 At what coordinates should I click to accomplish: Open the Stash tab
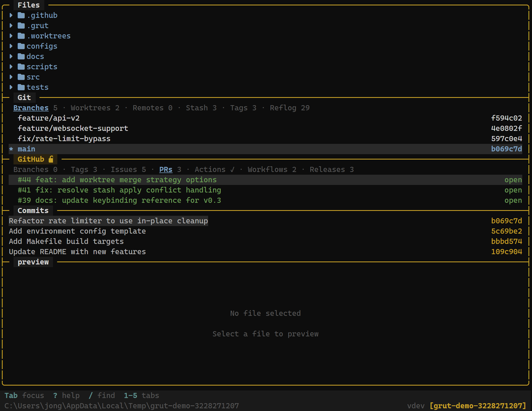click(x=201, y=108)
